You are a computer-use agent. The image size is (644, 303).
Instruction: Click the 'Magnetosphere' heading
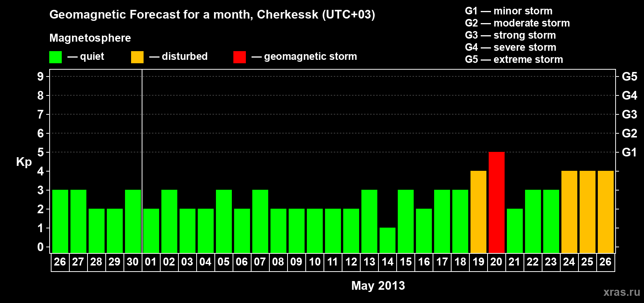pos(90,38)
